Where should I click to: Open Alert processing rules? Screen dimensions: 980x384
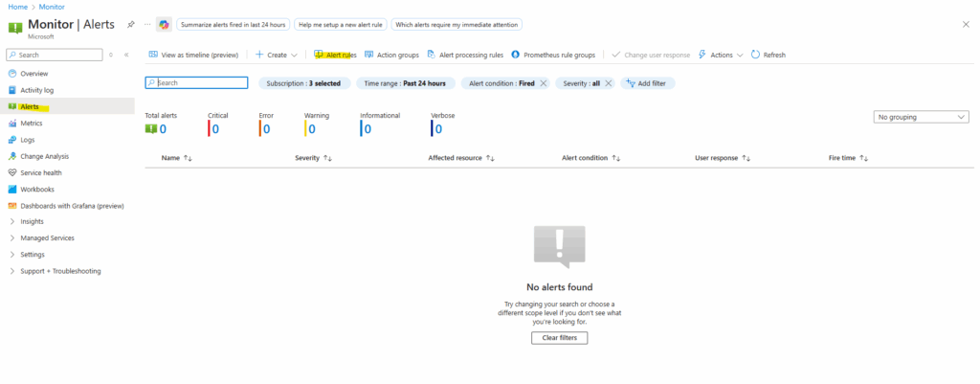tap(465, 55)
